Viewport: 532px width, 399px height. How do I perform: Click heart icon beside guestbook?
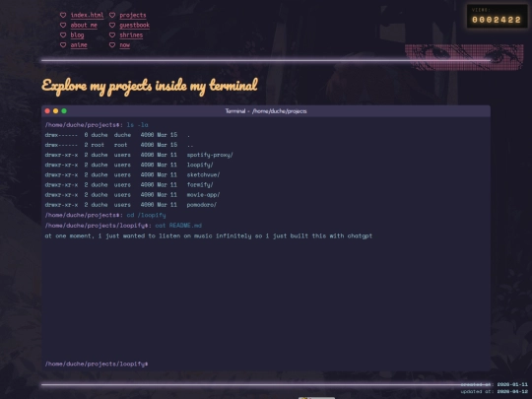tap(112, 25)
